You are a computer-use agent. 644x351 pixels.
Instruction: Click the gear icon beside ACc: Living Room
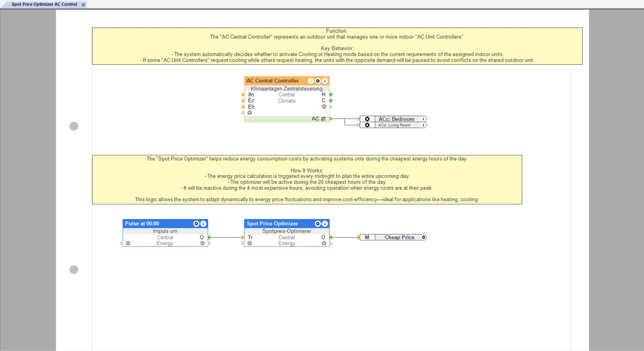coord(367,125)
